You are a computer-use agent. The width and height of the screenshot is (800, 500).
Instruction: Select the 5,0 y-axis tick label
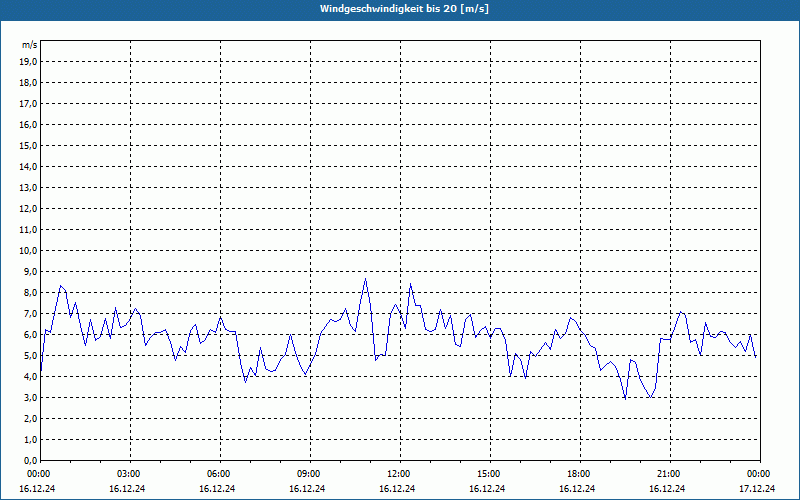(30, 356)
